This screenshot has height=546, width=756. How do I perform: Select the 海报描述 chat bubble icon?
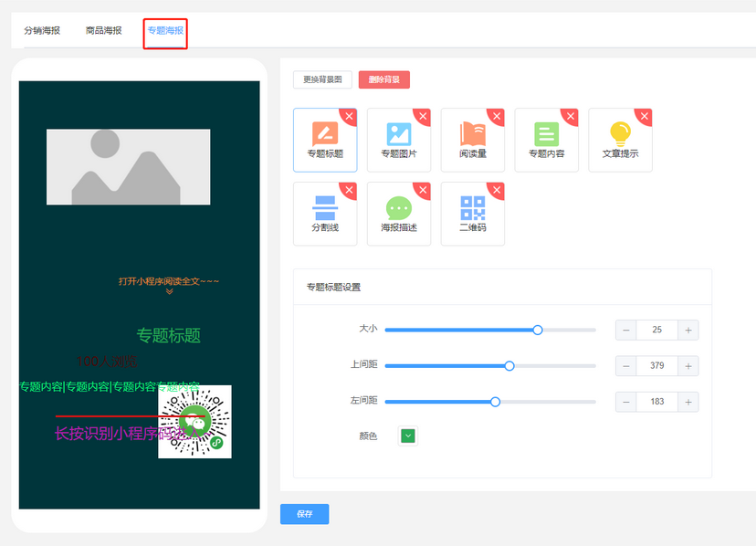[399, 207]
